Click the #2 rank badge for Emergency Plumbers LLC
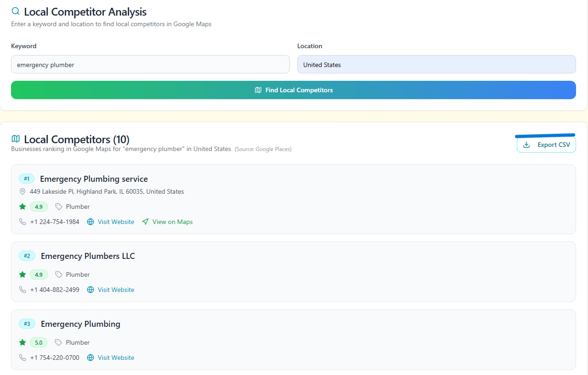Screen dimensions: 588x375 [27, 256]
